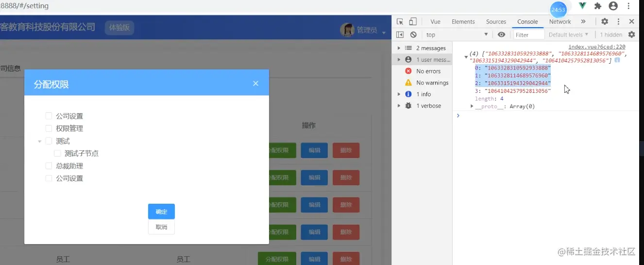Select the Console tab

[527, 21]
